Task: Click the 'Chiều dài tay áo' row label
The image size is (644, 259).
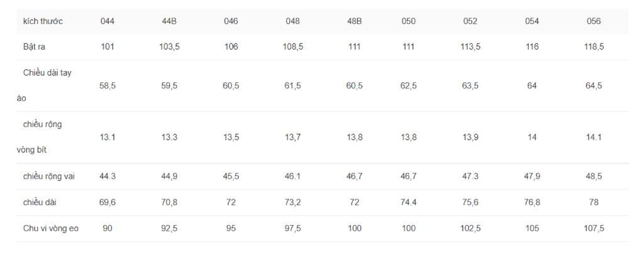Action: click(45, 85)
